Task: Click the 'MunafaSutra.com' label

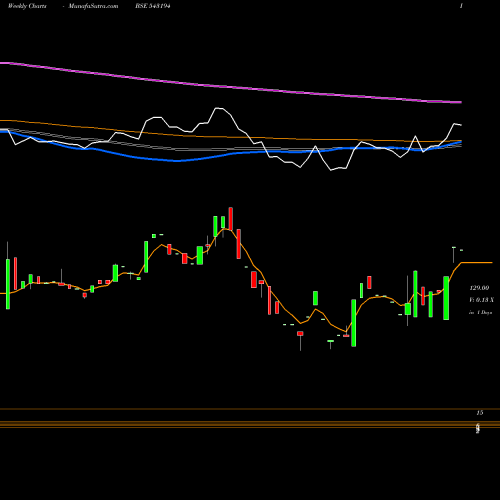Action: click(93, 6)
